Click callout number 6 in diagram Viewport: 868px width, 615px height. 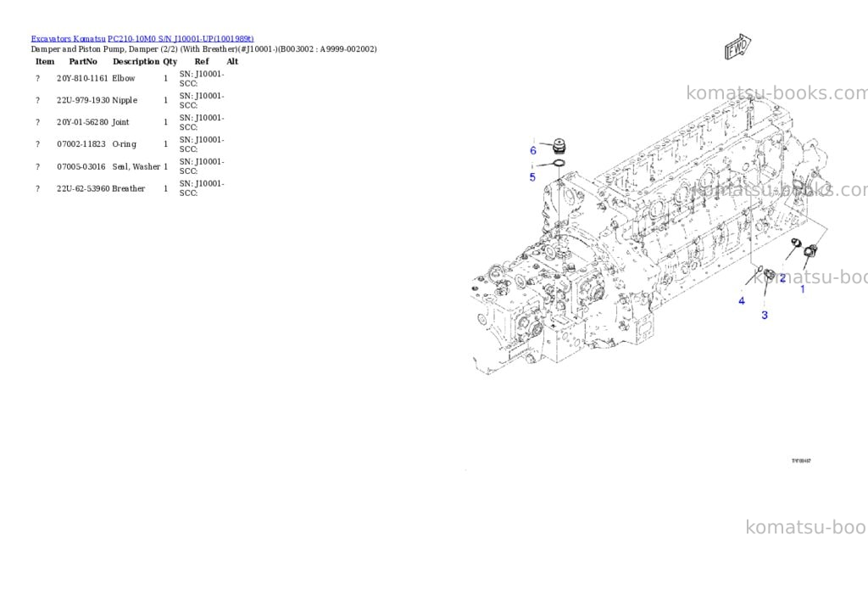(x=533, y=151)
